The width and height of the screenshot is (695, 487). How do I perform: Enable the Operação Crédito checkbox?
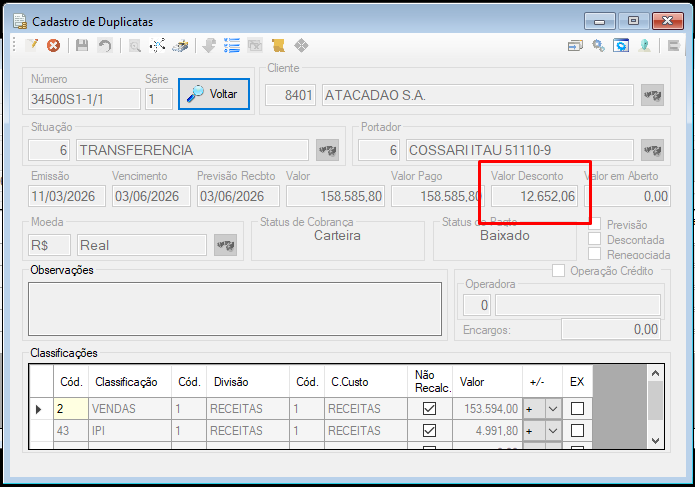pos(558,270)
